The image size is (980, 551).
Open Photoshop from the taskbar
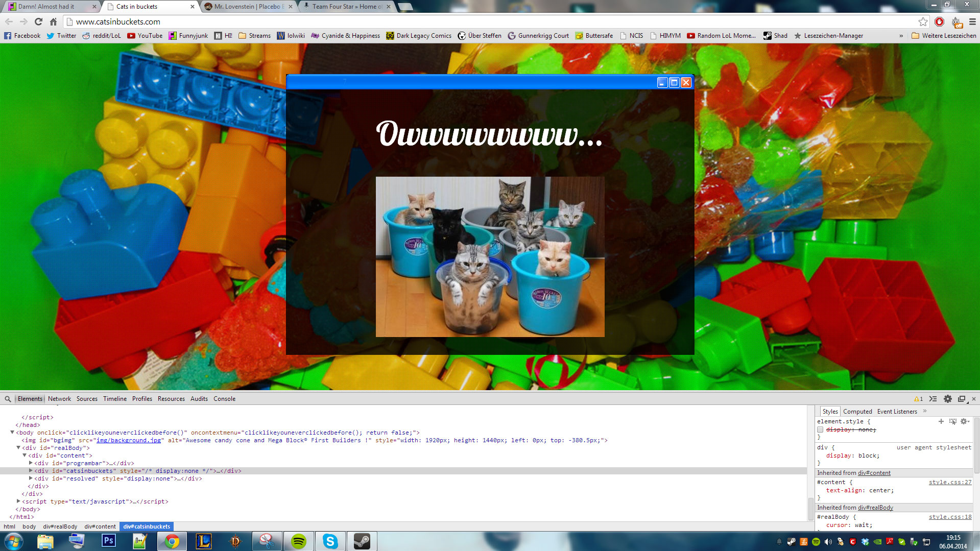point(109,541)
